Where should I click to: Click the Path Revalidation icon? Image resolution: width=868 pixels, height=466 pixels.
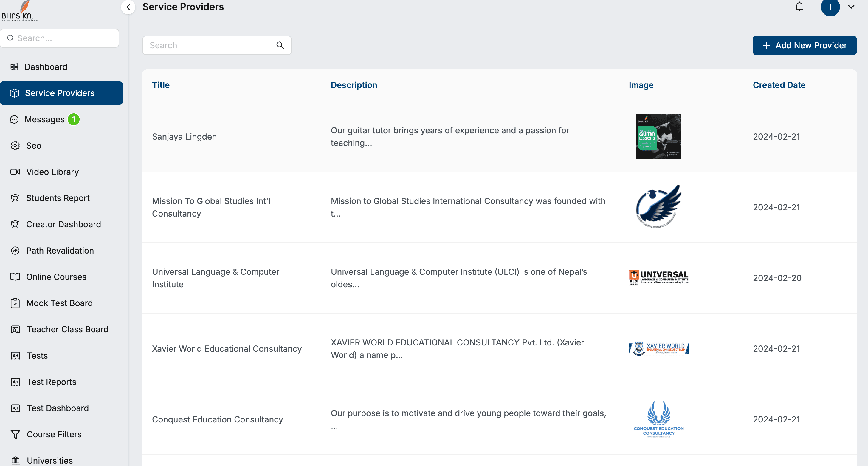[x=15, y=251]
